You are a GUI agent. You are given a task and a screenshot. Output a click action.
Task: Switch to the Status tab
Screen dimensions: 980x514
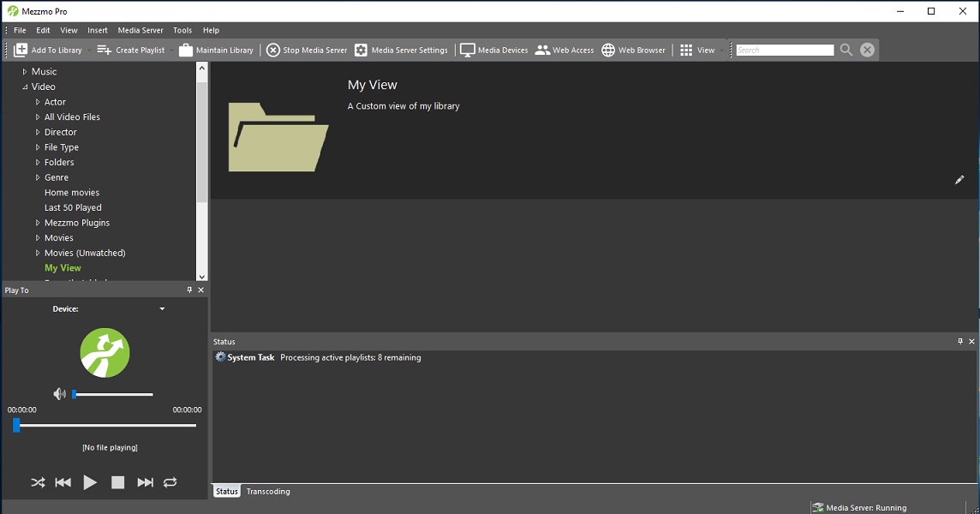(227, 492)
